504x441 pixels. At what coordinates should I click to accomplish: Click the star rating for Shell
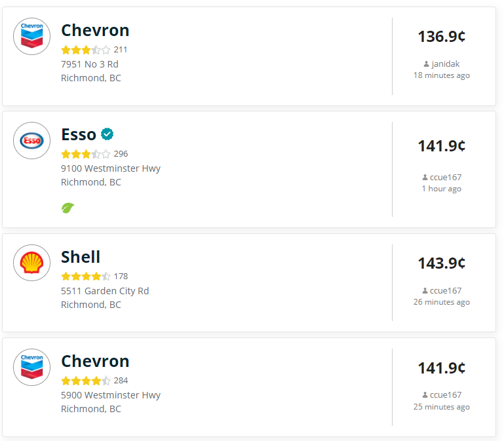tap(85, 277)
